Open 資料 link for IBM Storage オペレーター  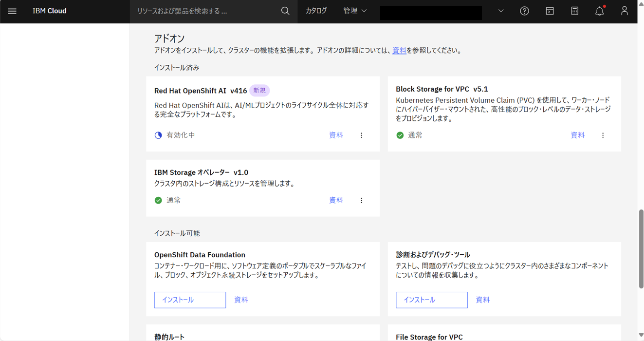tap(336, 200)
